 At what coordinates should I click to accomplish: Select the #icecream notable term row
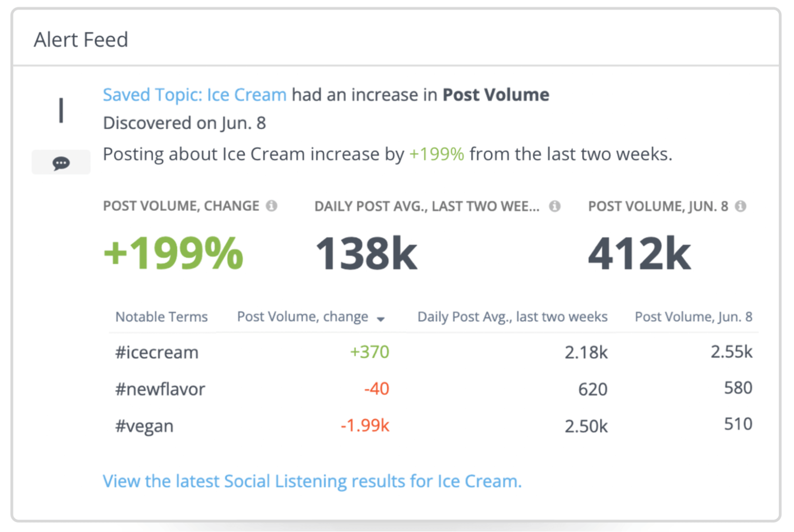tap(156, 352)
